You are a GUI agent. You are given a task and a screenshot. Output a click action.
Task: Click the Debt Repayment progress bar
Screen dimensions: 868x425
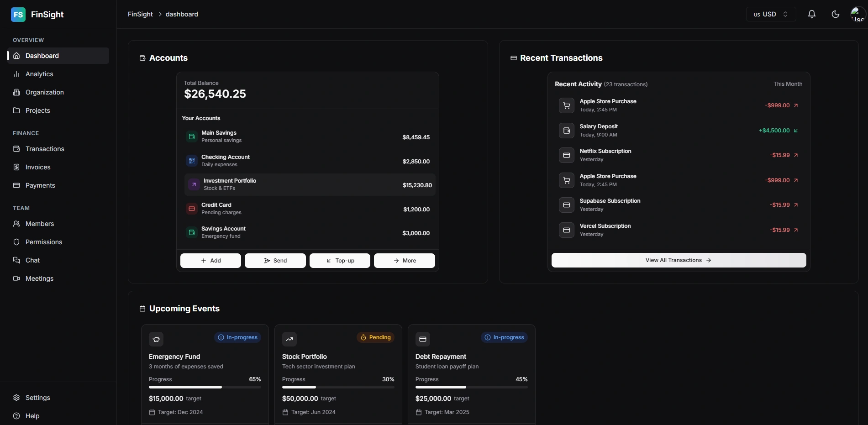[471, 387]
